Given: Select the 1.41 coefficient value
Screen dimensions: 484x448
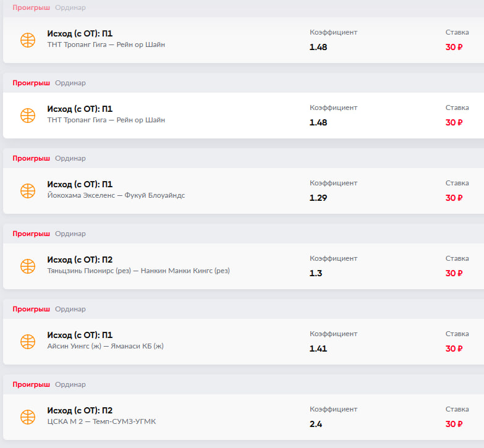Looking at the screenshot, I should (x=318, y=349).
